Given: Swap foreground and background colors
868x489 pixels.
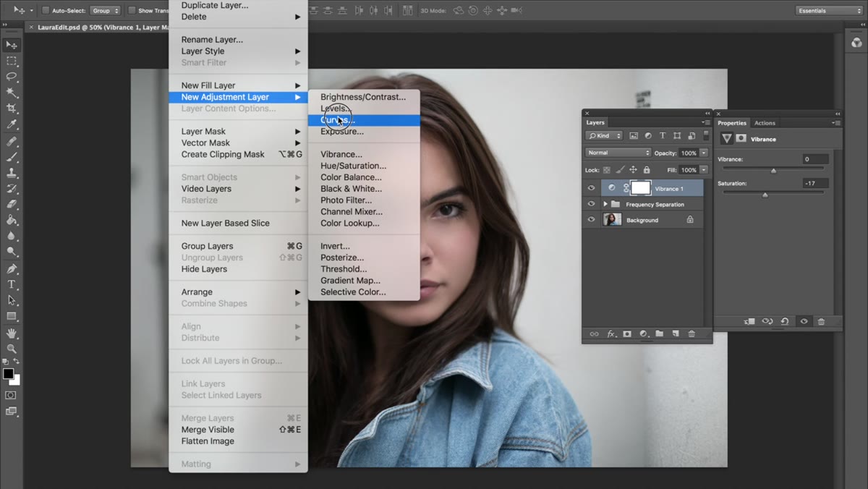Looking at the screenshot, I should (x=17, y=361).
